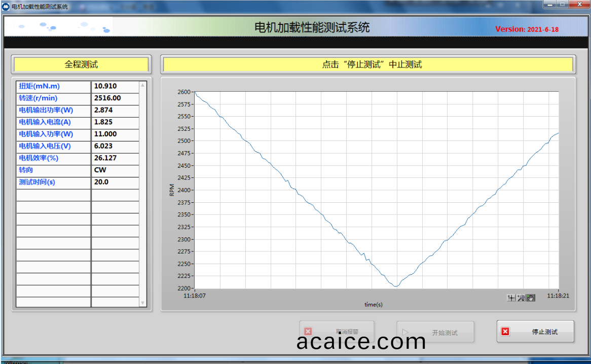Viewport: 591px width, 364px height.
Task: Select the zoom magnifier tool on graph
Action: tap(521, 298)
